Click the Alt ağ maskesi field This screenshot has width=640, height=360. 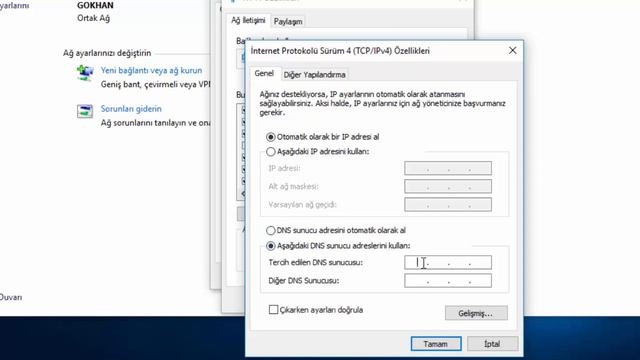(448, 187)
